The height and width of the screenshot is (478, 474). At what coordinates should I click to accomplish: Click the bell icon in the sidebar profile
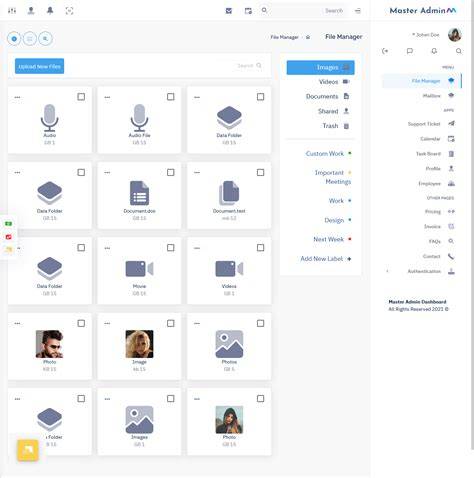point(434,51)
